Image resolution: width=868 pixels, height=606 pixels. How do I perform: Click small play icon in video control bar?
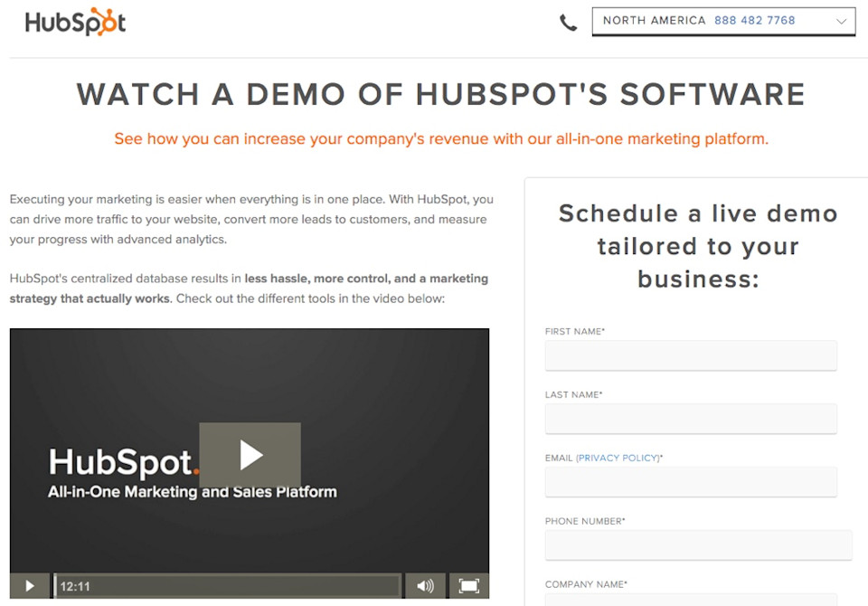pyautogui.click(x=30, y=585)
